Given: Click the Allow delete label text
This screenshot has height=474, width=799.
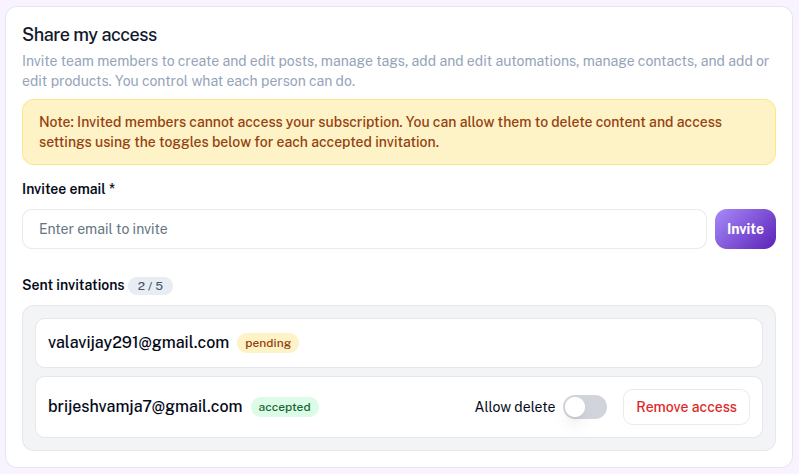Looking at the screenshot, I should point(514,407).
